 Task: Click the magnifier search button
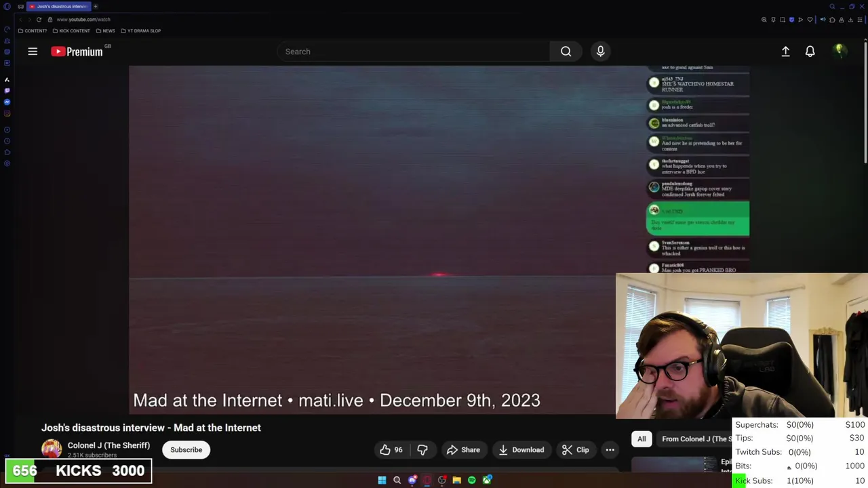[566, 52]
